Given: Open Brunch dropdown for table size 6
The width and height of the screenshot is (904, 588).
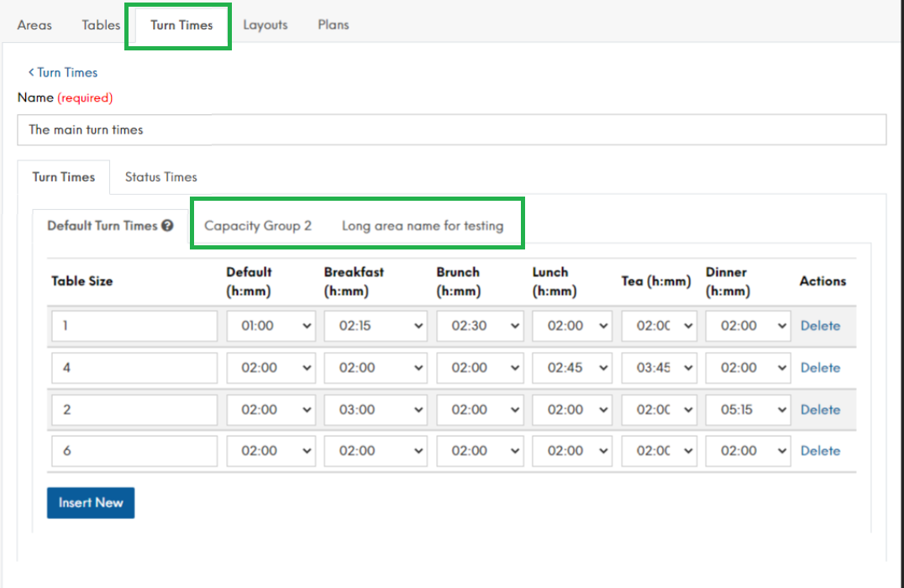Looking at the screenshot, I should point(480,451).
